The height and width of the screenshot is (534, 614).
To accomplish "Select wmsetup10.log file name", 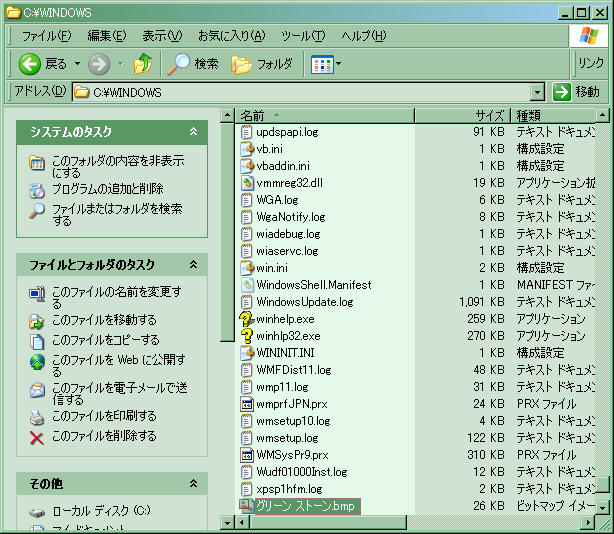I will [293, 421].
